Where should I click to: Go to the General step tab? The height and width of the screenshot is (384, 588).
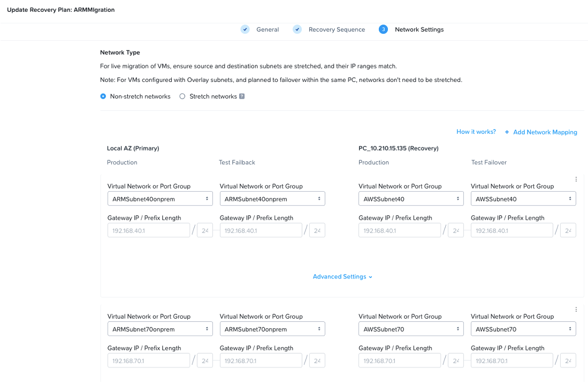click(x=268, y=29)
